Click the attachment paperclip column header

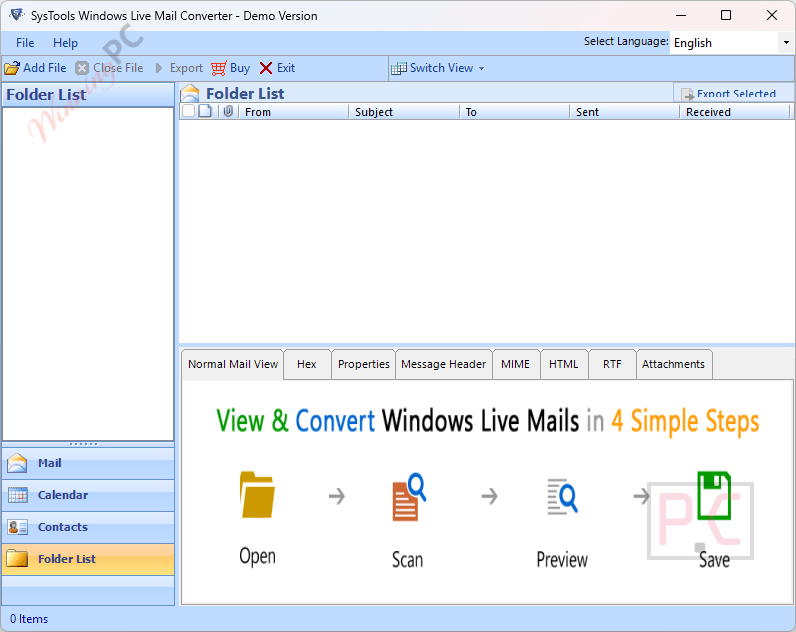228,111
